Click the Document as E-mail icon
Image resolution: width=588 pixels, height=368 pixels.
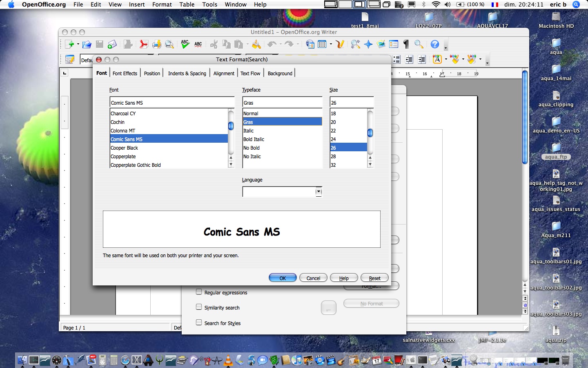click(x=112, y=44)
